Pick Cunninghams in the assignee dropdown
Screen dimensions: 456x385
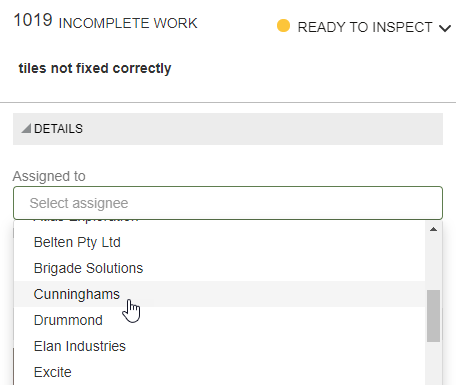(x=219, y=294)
